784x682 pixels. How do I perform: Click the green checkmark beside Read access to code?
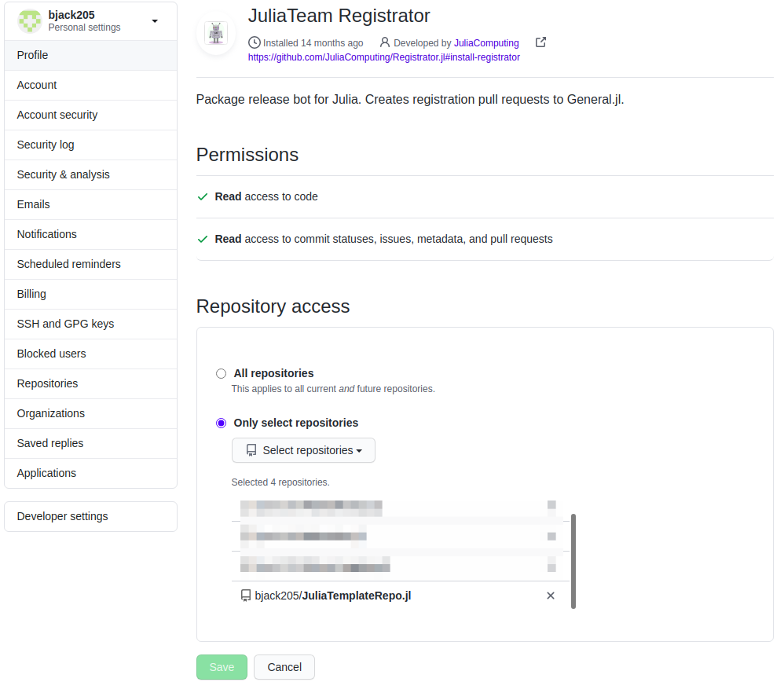(x=203, y=196)
